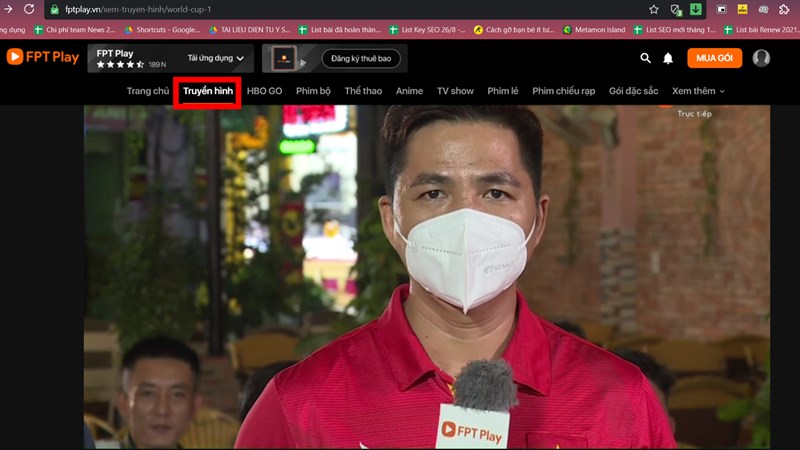Click the live video player
This screenshot has width=800, height=450.
[427, 277]
